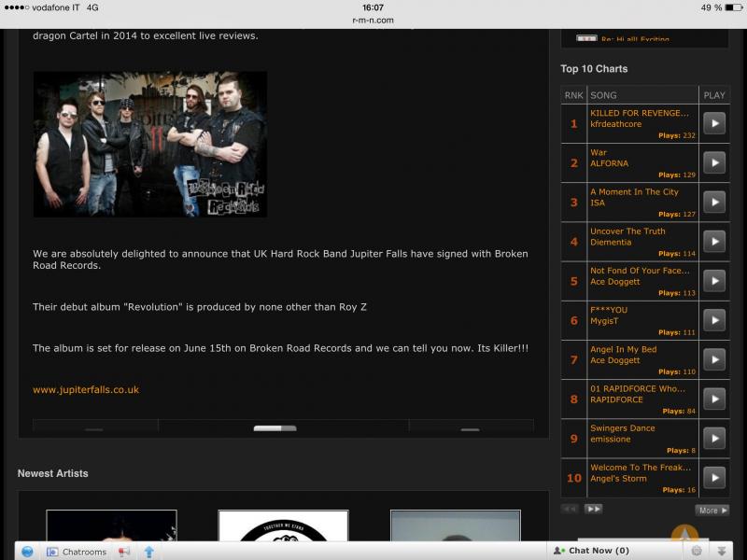Click the blue globe icon in the chat bar

(x=28, y=552)
